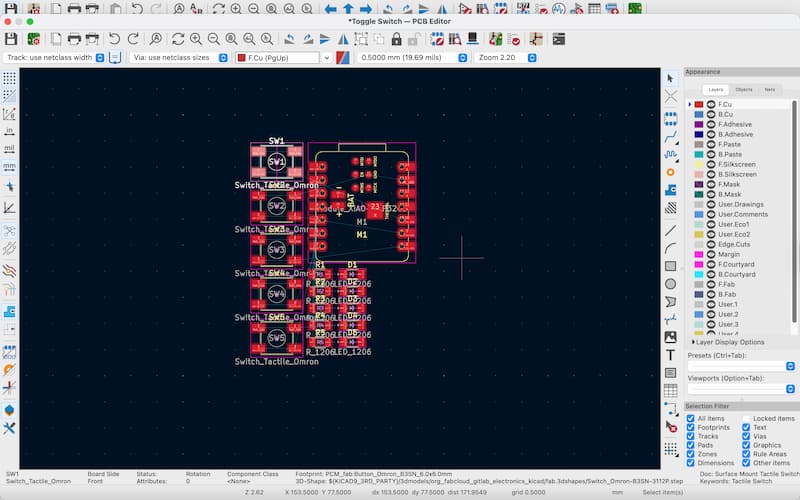This screenshot has width=800, height=500.
Task: Switch to the Objects tab
Action: click(742, 89)
